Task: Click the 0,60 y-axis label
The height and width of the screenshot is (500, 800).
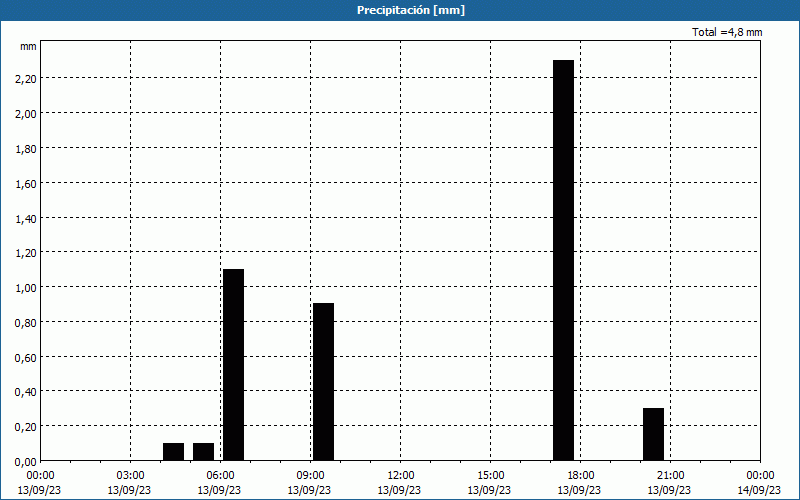Action: click(x=26, y=357)
